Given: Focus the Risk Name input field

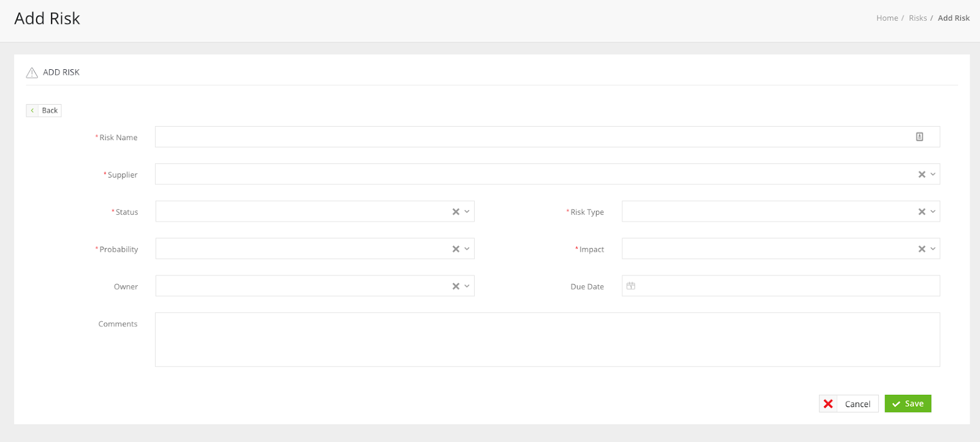Looking at the screenshot, I should (x=548, y=137).
